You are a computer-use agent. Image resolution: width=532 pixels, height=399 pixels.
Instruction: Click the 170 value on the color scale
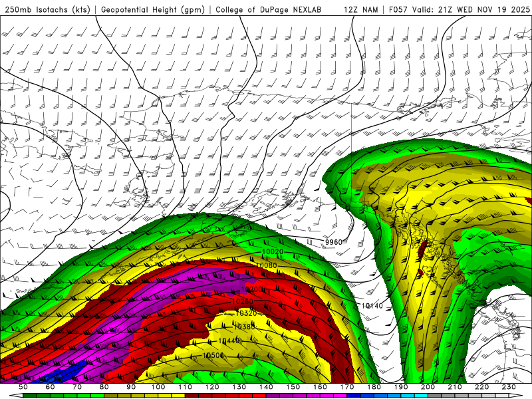(347, 387)
